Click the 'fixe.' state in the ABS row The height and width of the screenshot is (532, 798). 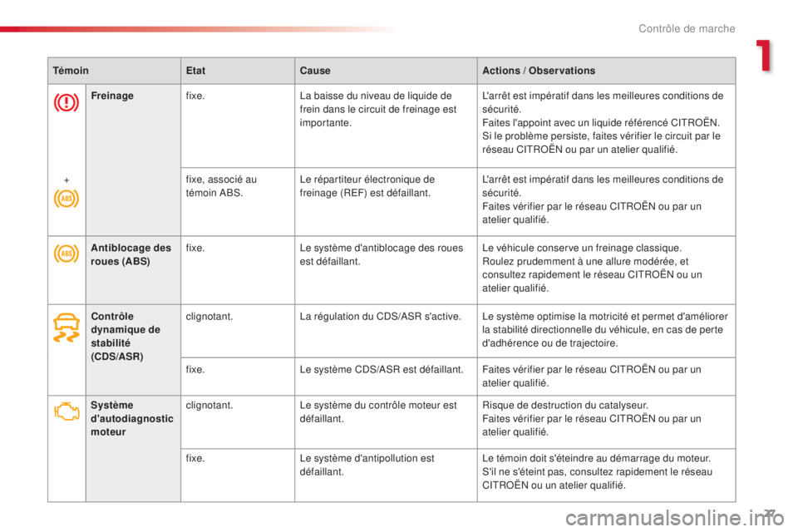(195, 248)
